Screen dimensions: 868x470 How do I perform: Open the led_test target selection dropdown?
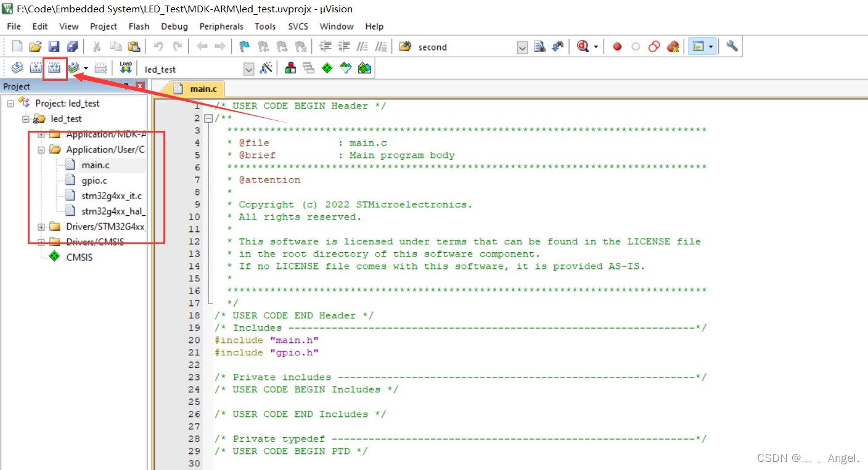249,69
